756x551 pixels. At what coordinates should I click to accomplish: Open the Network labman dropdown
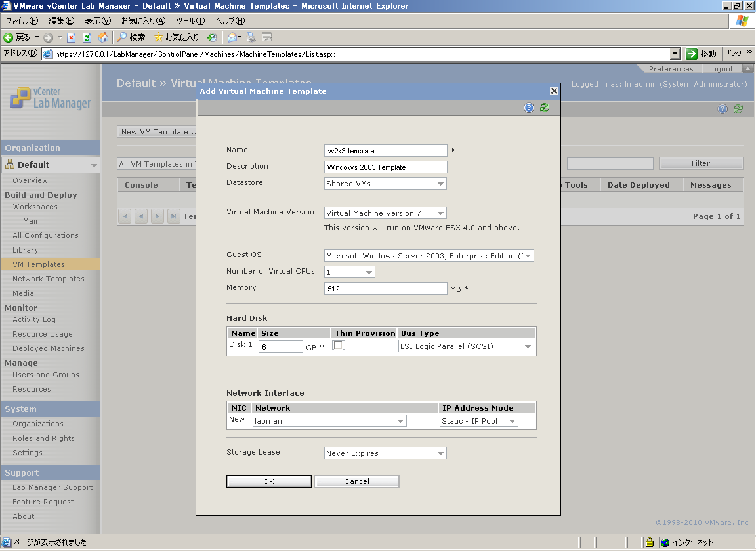click(330, 421)
